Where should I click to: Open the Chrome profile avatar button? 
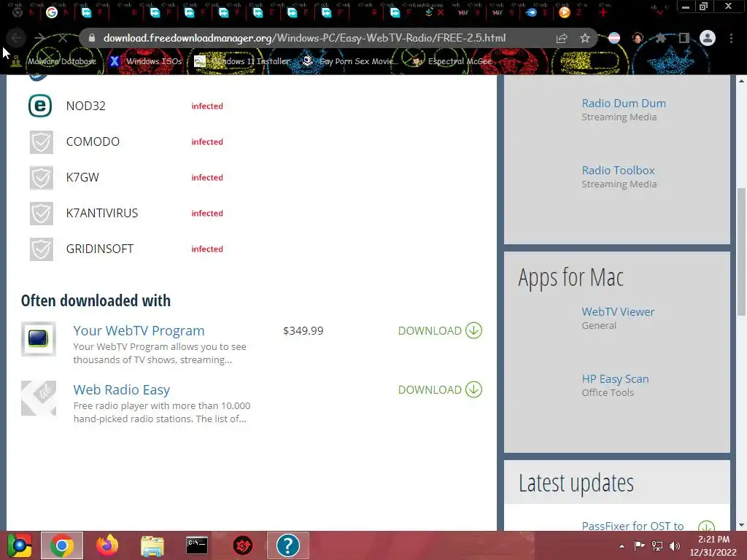point(708,38)
